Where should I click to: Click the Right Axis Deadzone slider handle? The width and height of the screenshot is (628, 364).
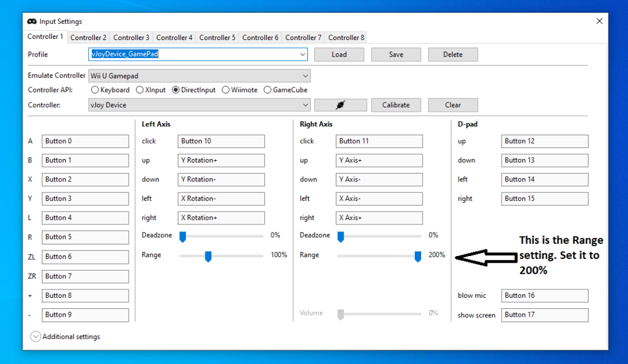(x=341, y=237)
